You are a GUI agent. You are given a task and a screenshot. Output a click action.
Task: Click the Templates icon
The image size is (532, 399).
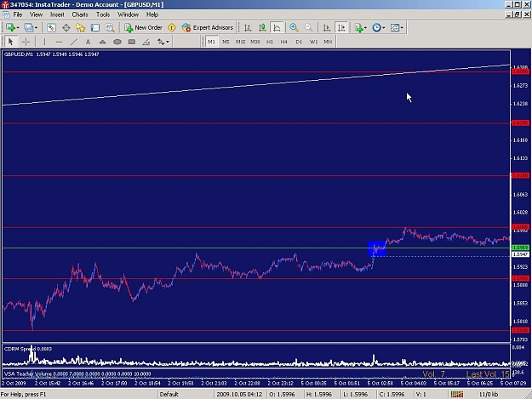(395, 27)
